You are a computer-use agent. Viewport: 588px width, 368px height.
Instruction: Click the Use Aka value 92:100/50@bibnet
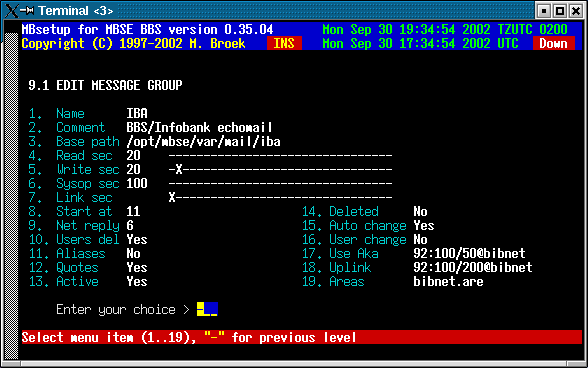(469, 254)
